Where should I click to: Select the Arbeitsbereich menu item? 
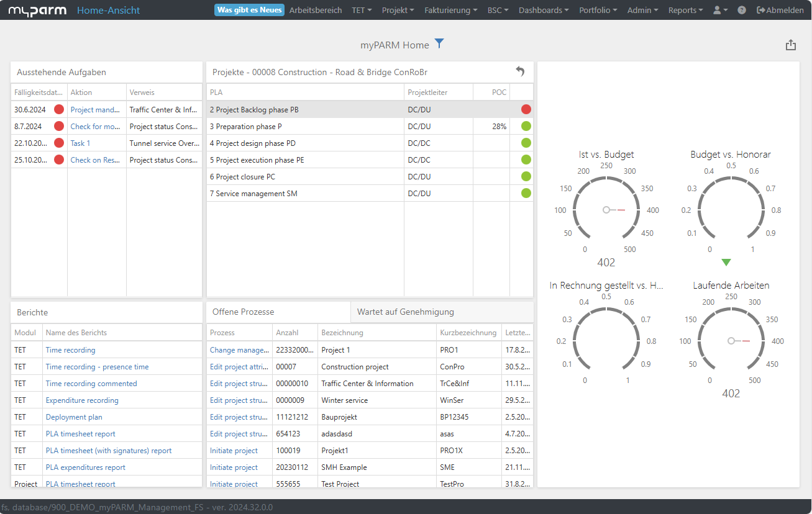click(x=316, y=10)
